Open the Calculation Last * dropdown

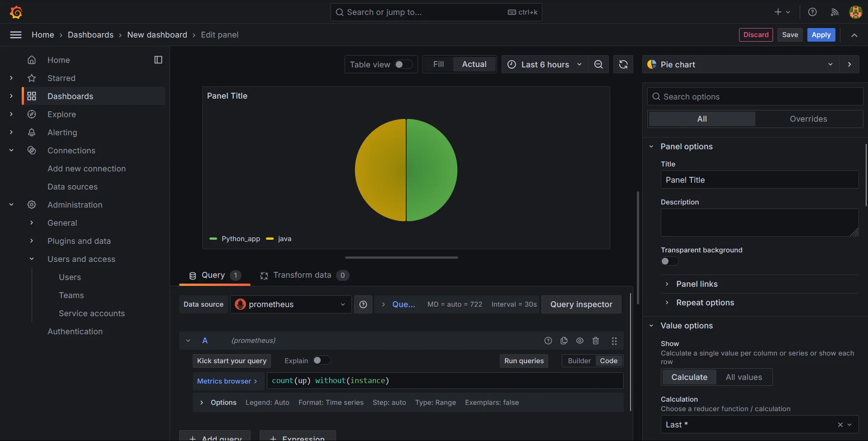coord(759,425)
